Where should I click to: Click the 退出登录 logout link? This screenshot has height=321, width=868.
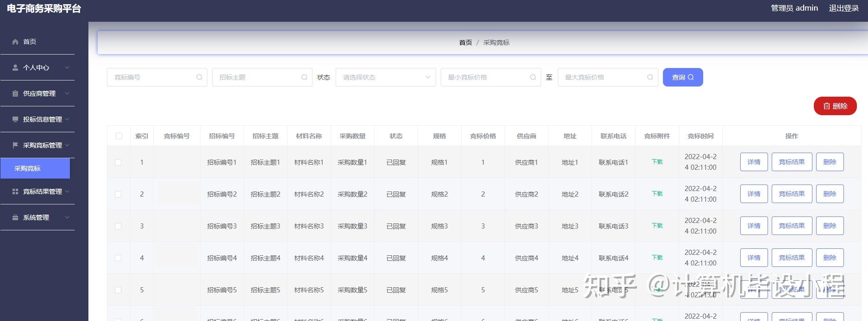[843, 8]
